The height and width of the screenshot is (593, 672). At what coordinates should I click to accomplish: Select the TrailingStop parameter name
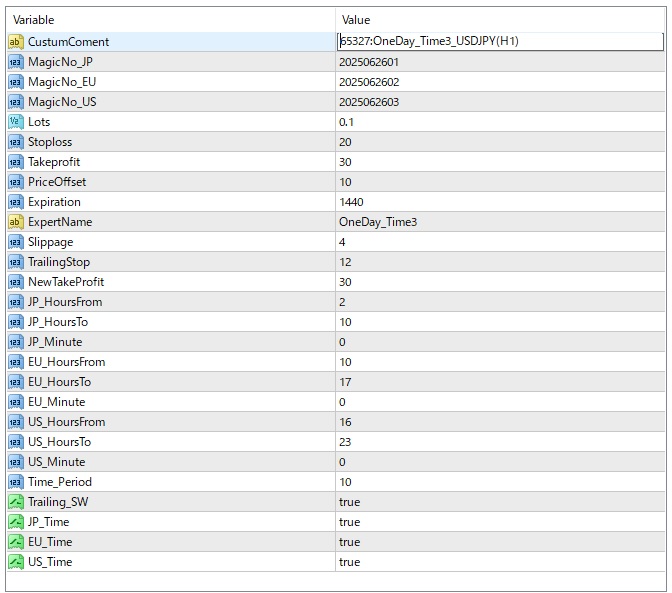59,262
